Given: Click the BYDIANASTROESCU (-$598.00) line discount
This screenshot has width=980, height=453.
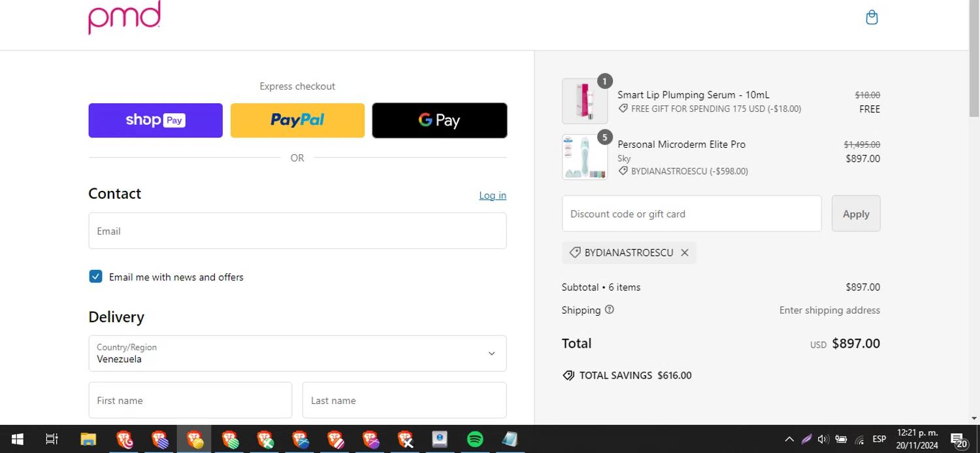Looking at the screenshot, I should click(x=689, y=171).
